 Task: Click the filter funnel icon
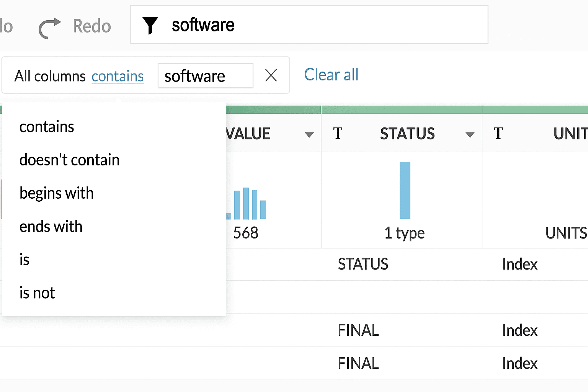(x=150, y=26)
